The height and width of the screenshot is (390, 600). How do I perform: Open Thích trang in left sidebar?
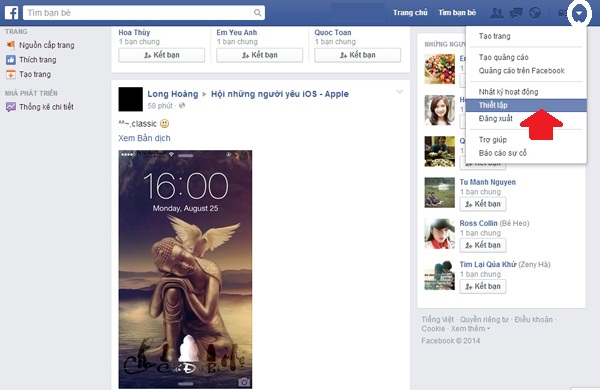click(x=38, y=60)
